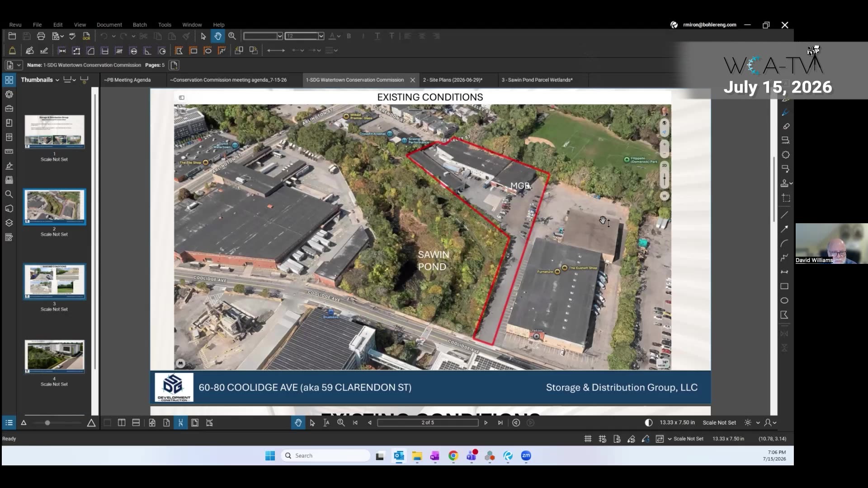The image size is (868, 488).
Task: Adjust the thumbnail size slider
Action: pos(47,423)
